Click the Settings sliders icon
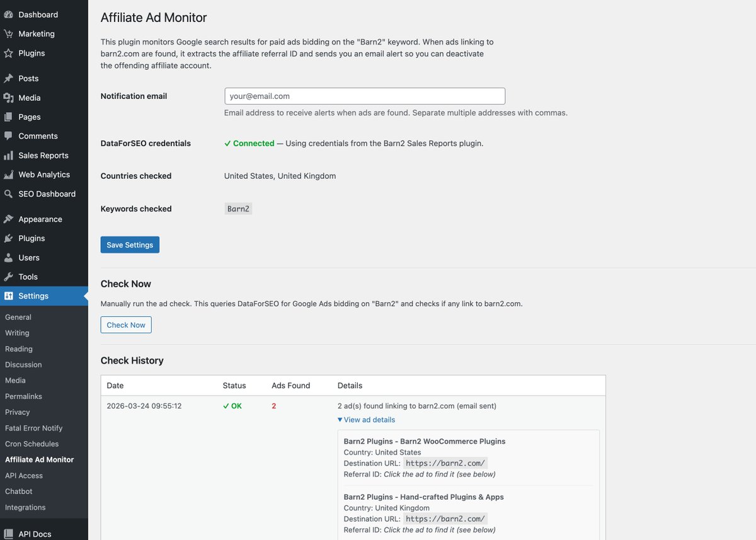The height and width of the screenshot is (540, 756). tap(8, 296)
